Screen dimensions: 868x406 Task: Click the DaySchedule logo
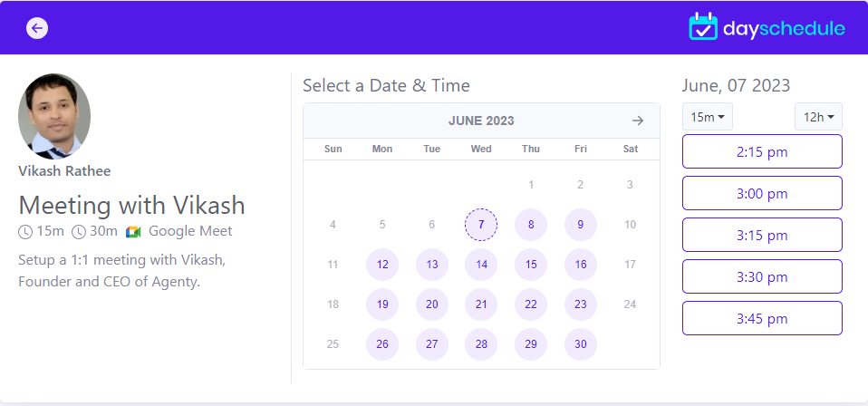(767, 26)
